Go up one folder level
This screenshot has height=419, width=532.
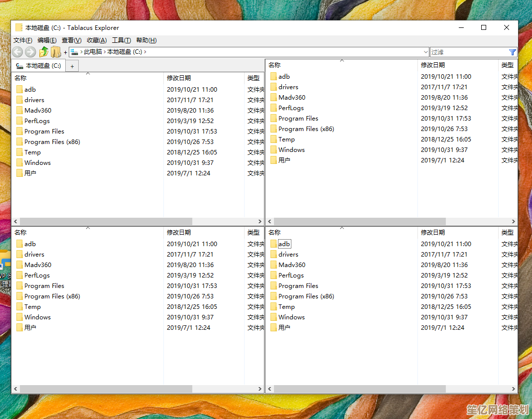(44, 52)
